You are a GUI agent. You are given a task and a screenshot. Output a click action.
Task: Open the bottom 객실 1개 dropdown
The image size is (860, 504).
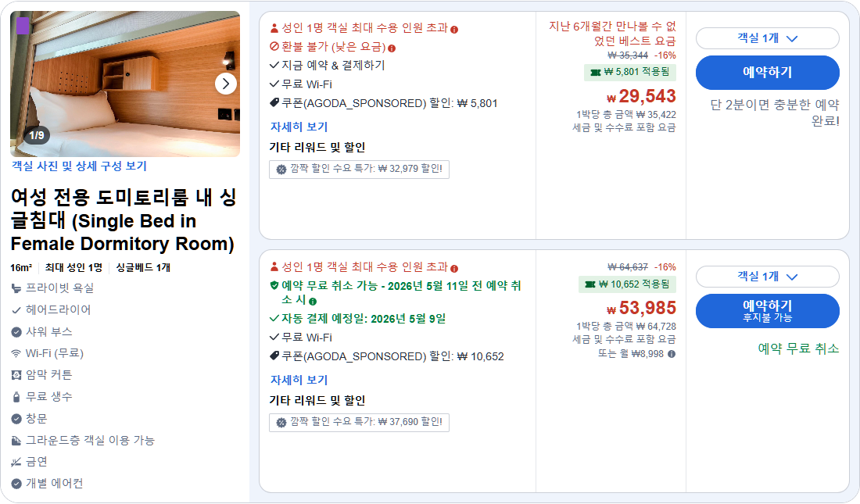768,277
